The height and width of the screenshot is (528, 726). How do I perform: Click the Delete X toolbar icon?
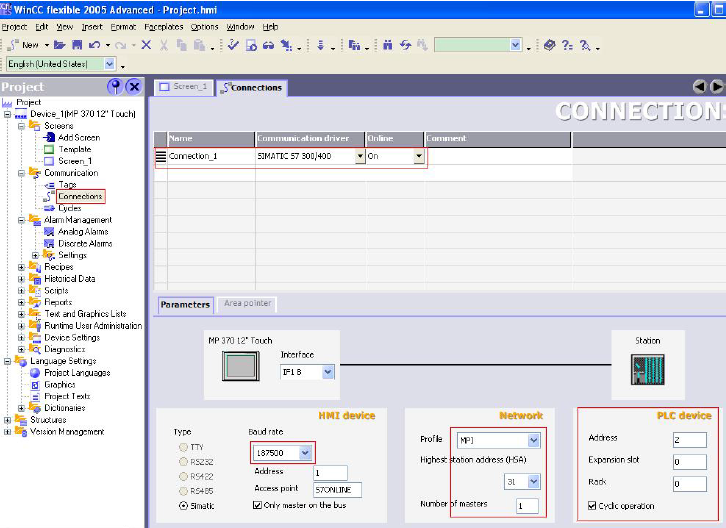[x=146, y=45]
